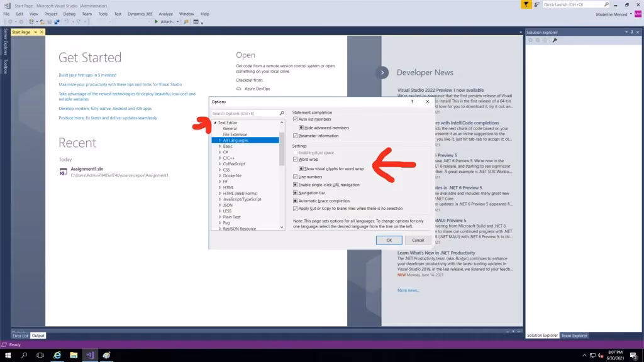644x362 pixels.
Task: Open Internet Explorer from the taskbar
Action: tap(57, 355)
